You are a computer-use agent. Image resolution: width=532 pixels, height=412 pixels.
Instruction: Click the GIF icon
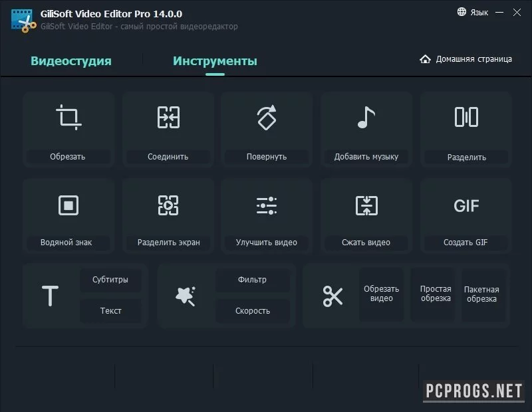(x=466, y=205)
